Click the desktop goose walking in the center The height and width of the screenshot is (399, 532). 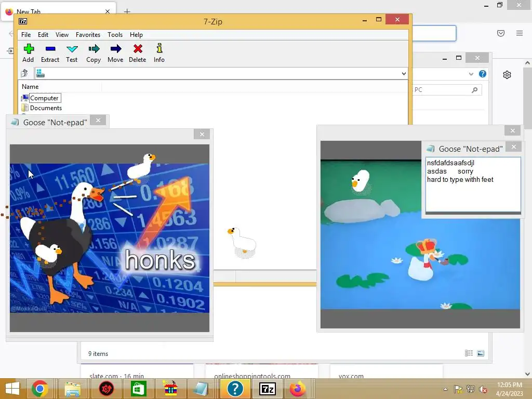(242, 242)
